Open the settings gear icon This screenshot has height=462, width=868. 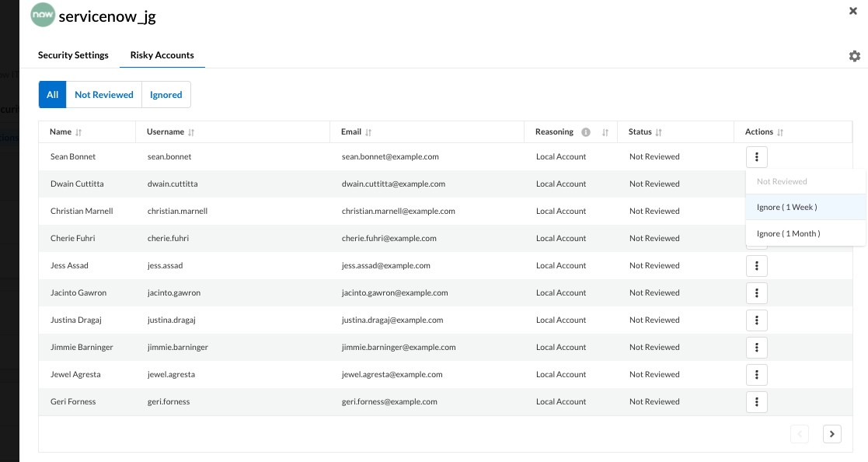(855, 56)
